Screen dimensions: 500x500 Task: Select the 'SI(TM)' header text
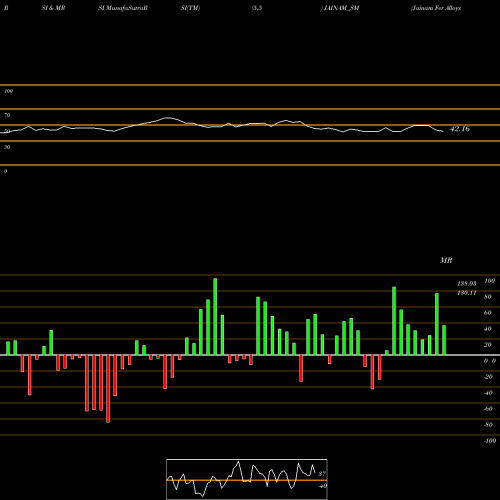click(x=190, y=8)
